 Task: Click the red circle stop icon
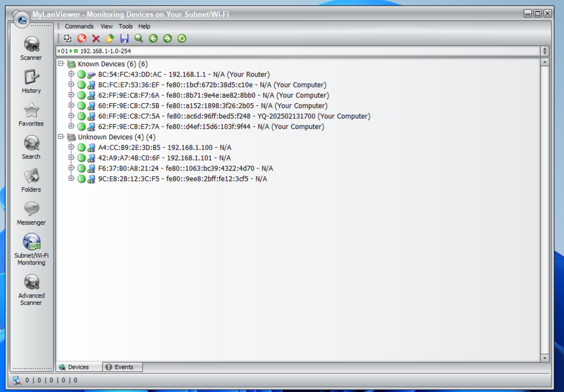82,38
